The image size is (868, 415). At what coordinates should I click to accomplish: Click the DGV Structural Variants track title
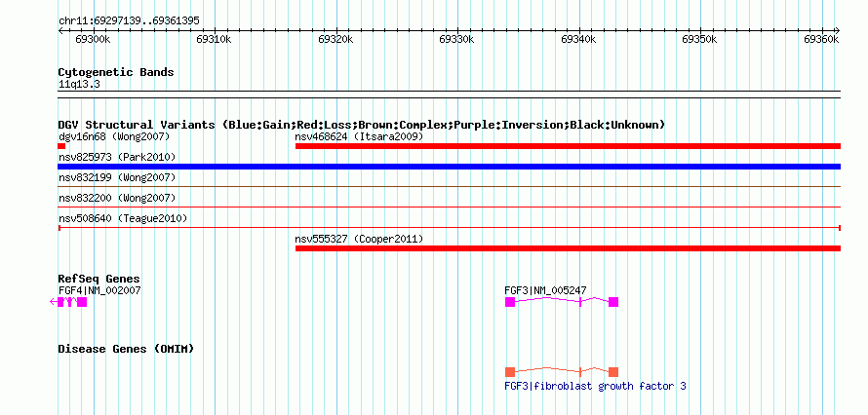[362, 125]
